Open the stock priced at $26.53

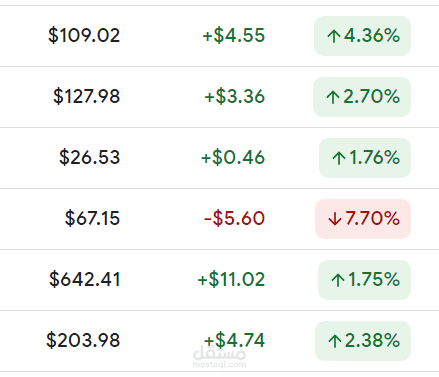89,157
